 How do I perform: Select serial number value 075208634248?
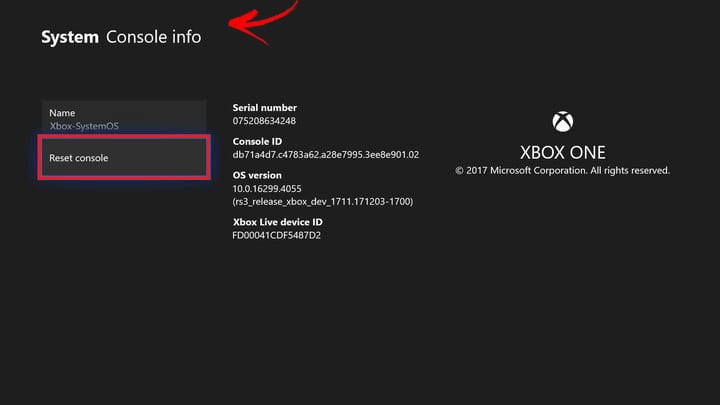pyautogui.click(x=264, y=121)
